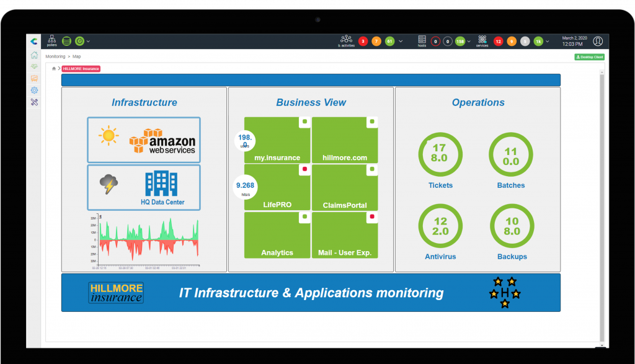Viewport: 635px width, 364px height.
Task: Click the green 158 hosts up badge
Action: pos(460,42)
